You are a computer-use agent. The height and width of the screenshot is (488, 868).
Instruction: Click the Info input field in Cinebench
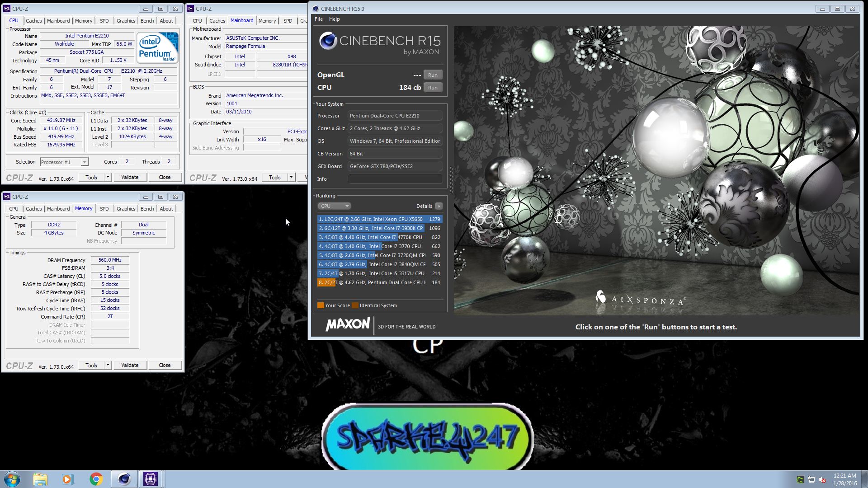395,179
